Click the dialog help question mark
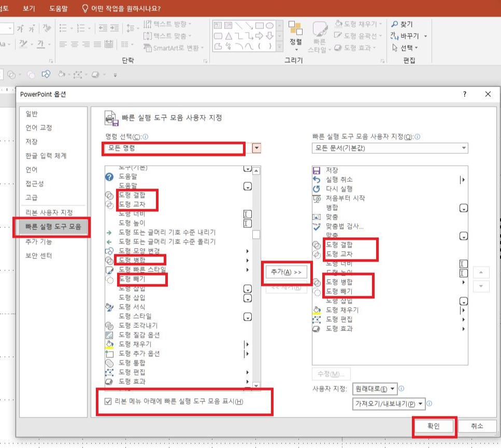The image size is (501, 448). point(465,94)
